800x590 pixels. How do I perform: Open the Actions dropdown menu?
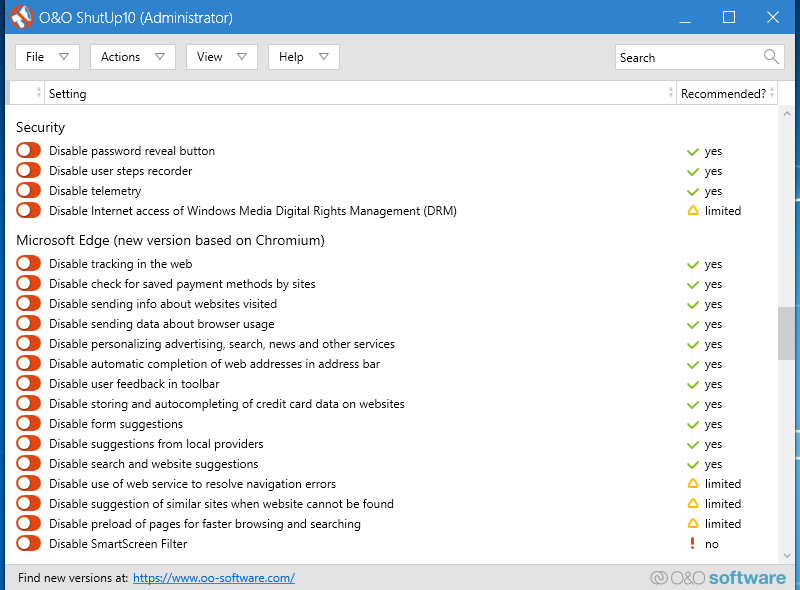point(133,57)
